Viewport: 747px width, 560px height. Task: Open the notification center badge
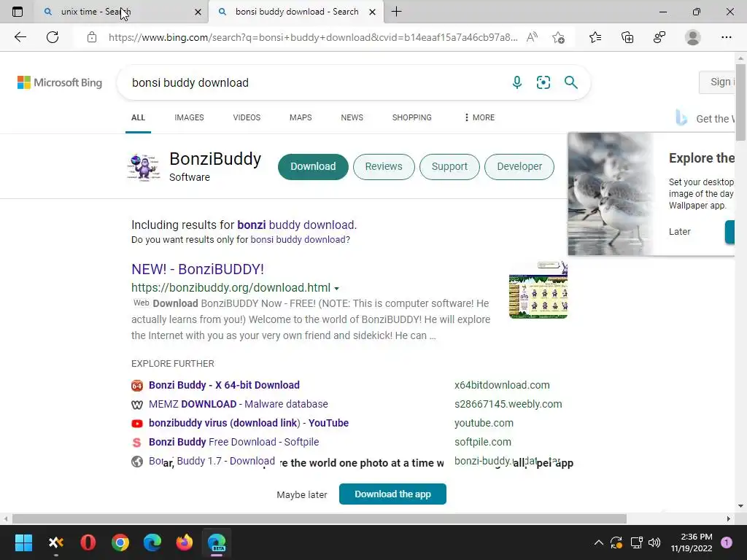click(x=726, y=542)
